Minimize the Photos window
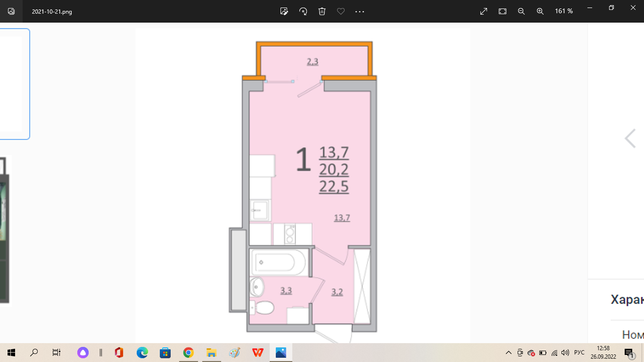The width and height of the screenshot is (644, 362). pyautogui.click(x=590, y=8)
